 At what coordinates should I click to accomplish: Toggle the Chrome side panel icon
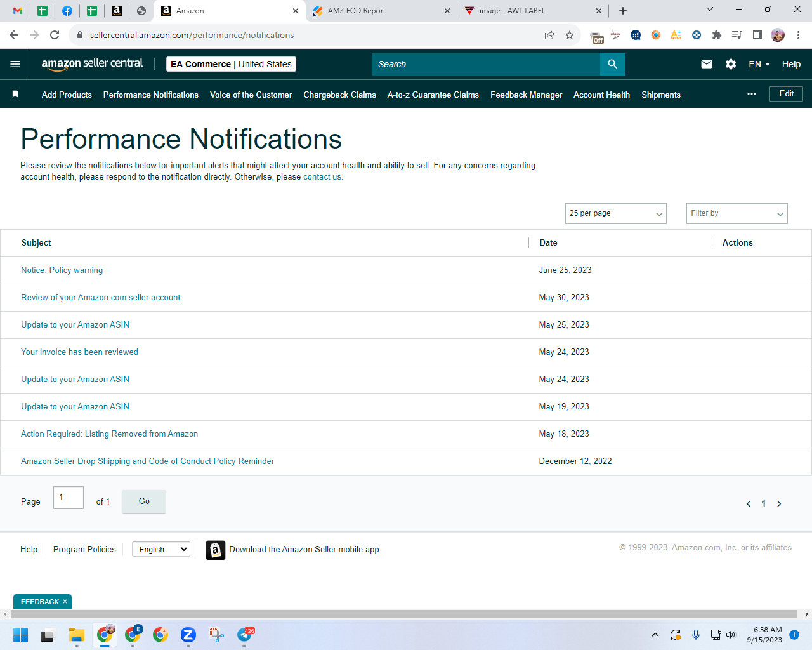tap(757, 35)
